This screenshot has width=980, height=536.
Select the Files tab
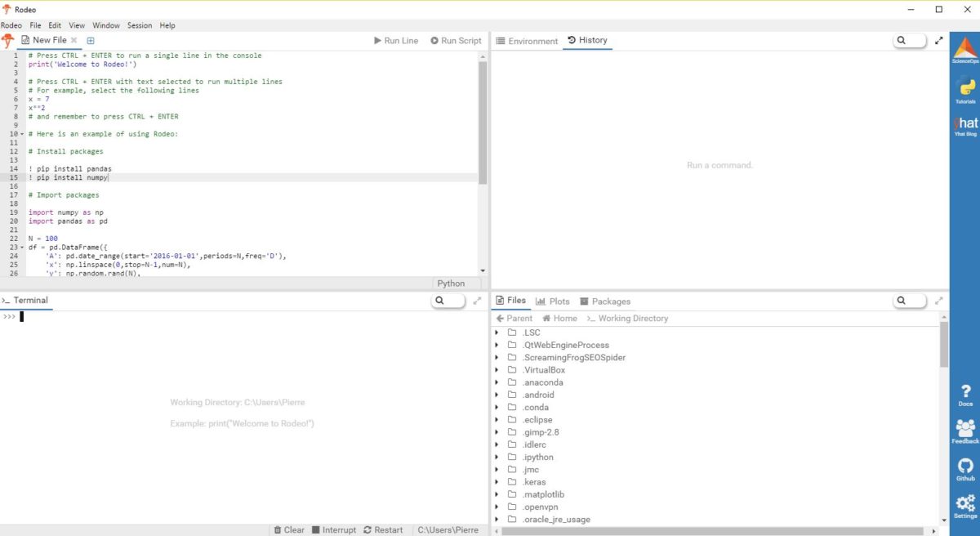[512, 301]
